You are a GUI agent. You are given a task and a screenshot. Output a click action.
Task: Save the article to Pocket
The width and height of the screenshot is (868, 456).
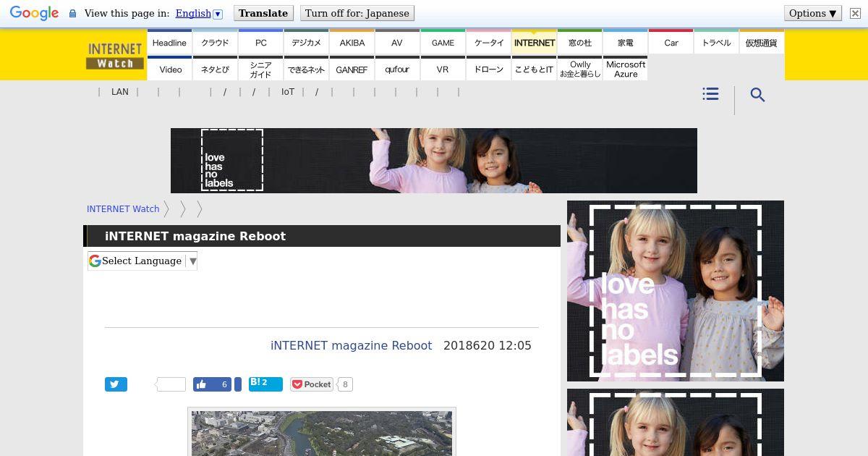(x=312, y=384)
